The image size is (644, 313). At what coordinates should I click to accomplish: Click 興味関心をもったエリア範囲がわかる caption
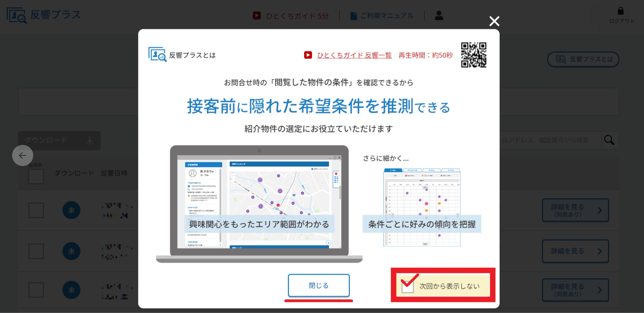(259, 224)
